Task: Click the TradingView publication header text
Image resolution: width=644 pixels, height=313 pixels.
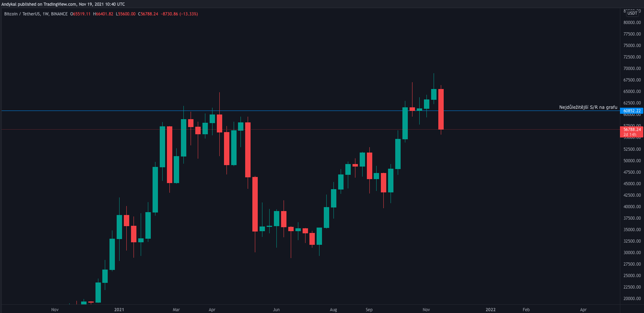Action: 63,4
